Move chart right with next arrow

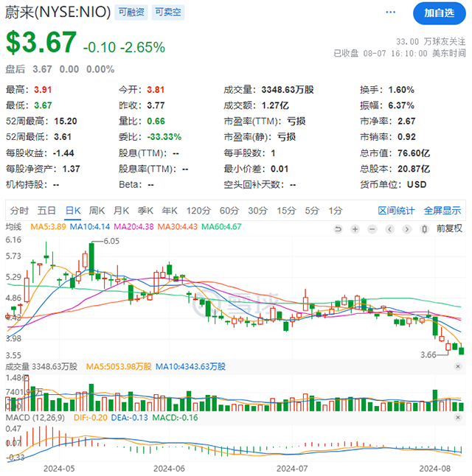pos(407,229)
